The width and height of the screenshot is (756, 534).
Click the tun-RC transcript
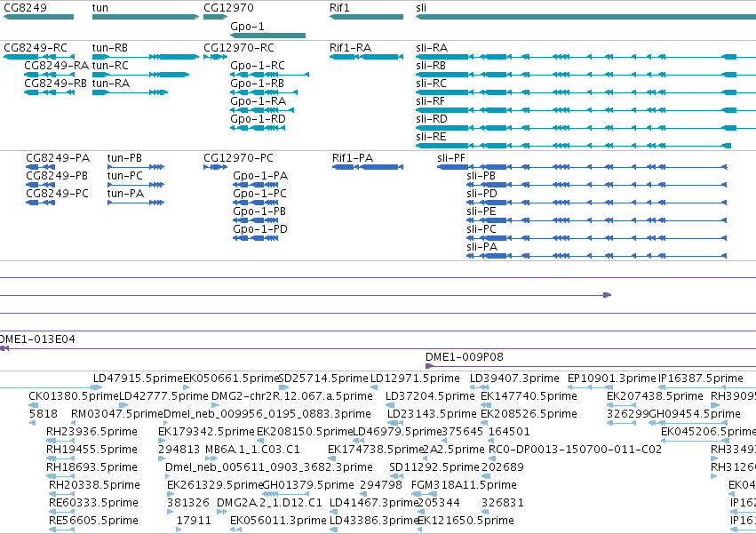tap(140, 75)
